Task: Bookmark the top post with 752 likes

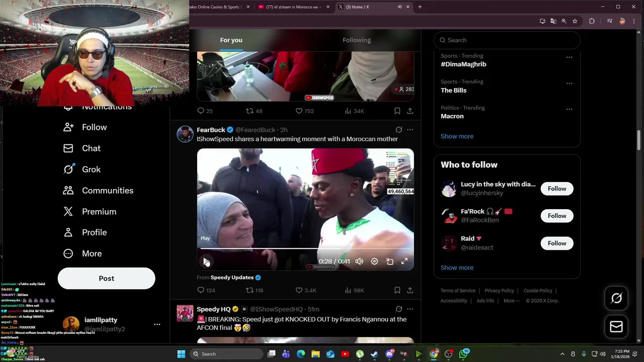Action: 397,111
